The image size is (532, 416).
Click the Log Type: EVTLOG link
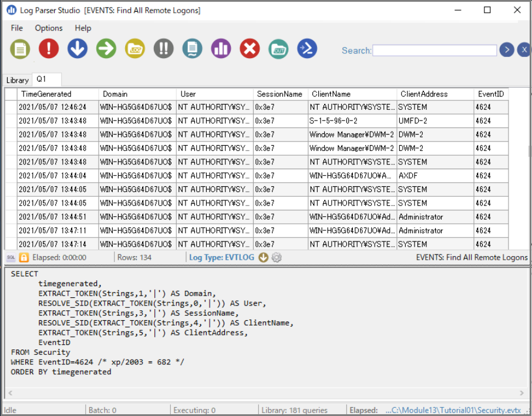(x=221, y=257)
